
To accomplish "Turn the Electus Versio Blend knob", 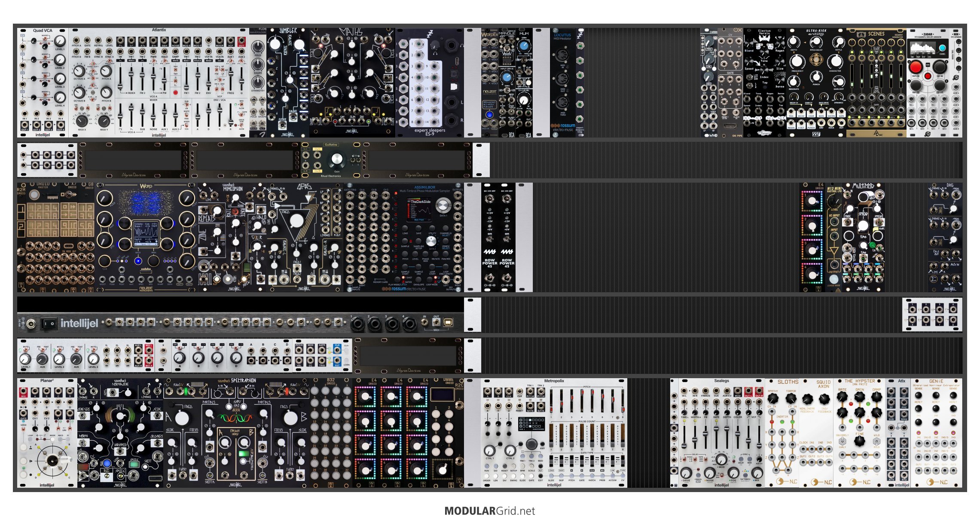I will [749, 43].
